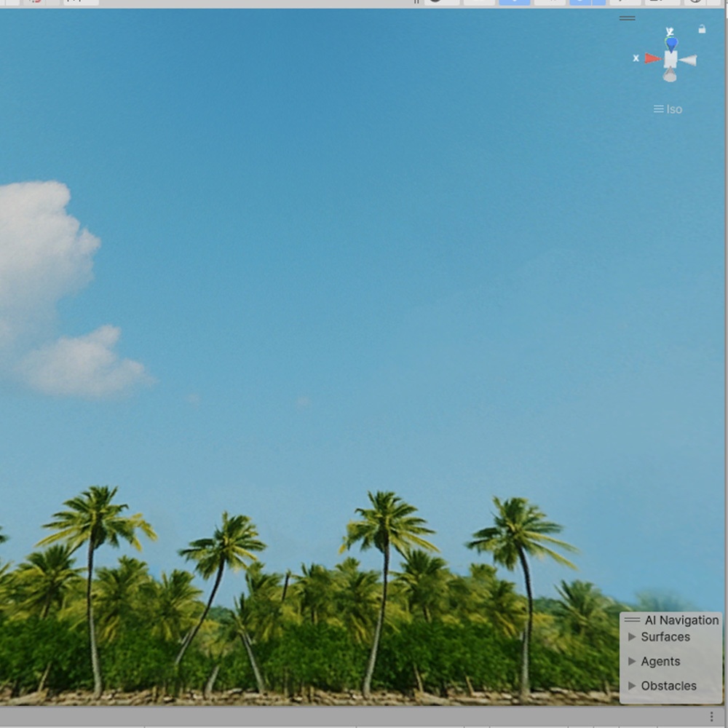Screen dimensions: 728x728
Task: Expand the Obstacles section in AI Navigation
Action: [x=632, y=685]
